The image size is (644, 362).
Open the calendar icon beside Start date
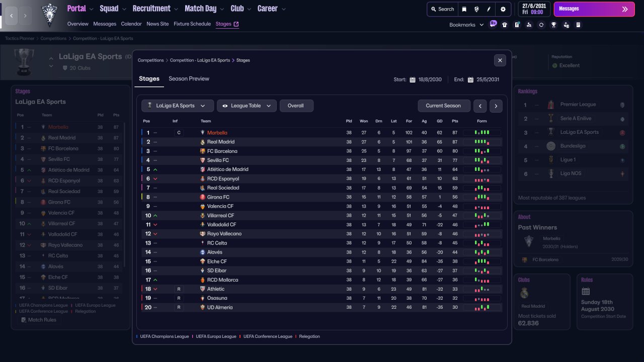click(x=413, y=79)
